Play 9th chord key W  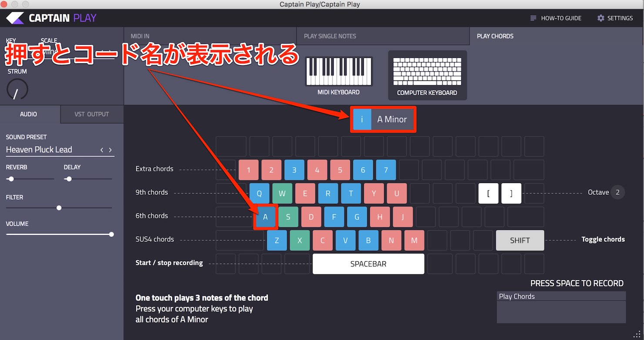click(282, 193)
